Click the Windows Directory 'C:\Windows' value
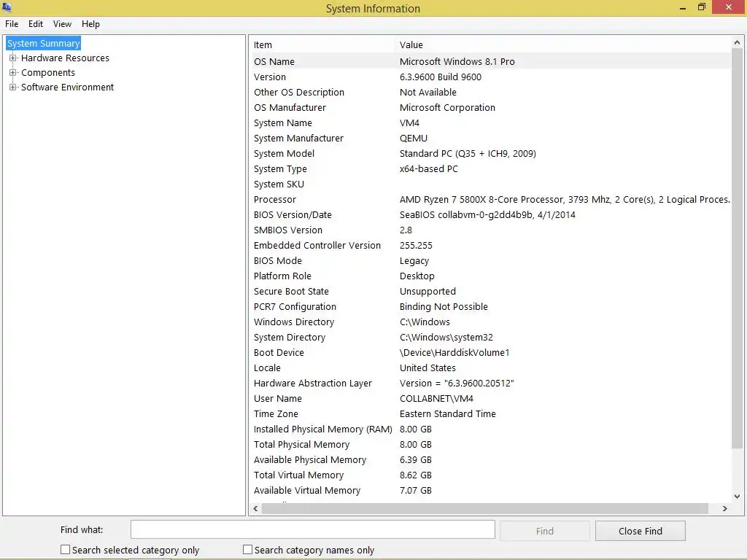Image resolution: width=747 pixels, height=560 pixels. pyautogui.click(x=425, y=322)
